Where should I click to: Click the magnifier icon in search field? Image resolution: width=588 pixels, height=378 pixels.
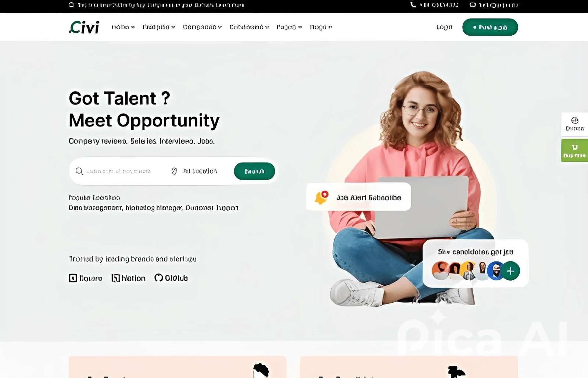(79, 171)
